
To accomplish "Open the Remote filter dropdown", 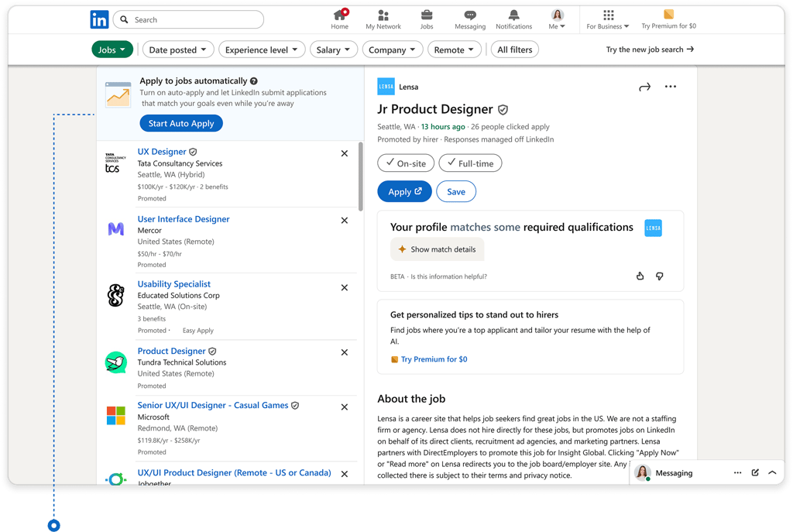I will [454, 50].
